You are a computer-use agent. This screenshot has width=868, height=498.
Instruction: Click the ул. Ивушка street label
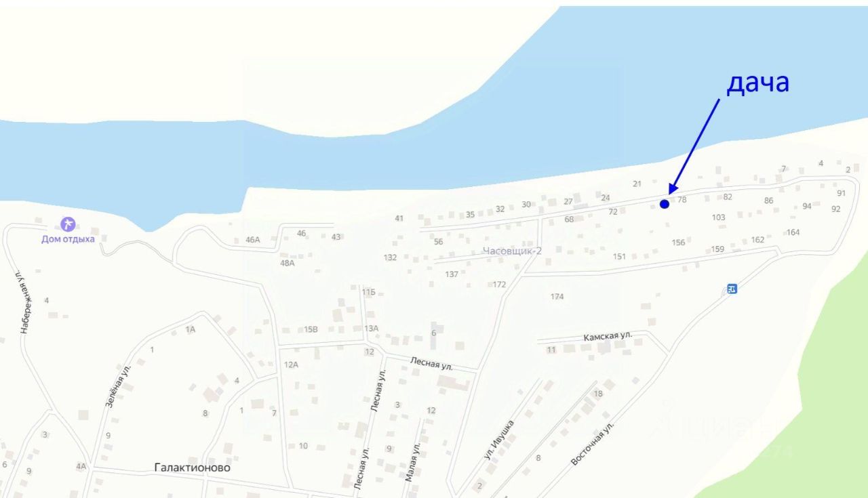coord(500,440)
